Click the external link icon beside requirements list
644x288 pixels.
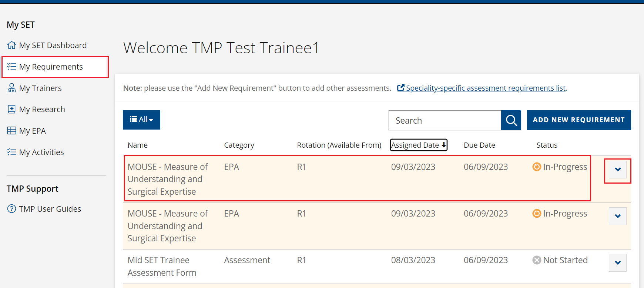point(400,88)
